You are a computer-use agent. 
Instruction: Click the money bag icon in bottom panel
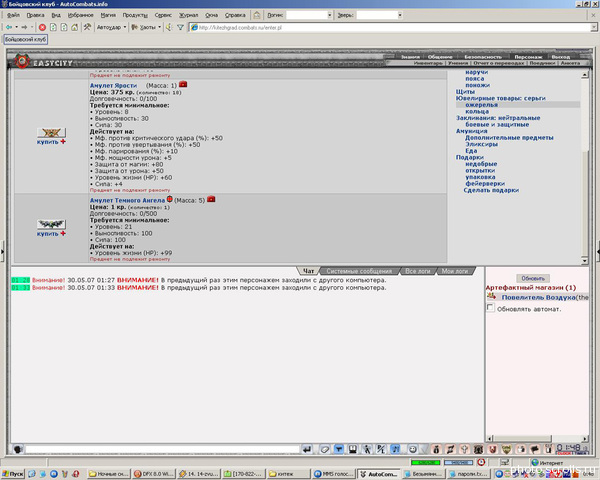pos(436,449)
